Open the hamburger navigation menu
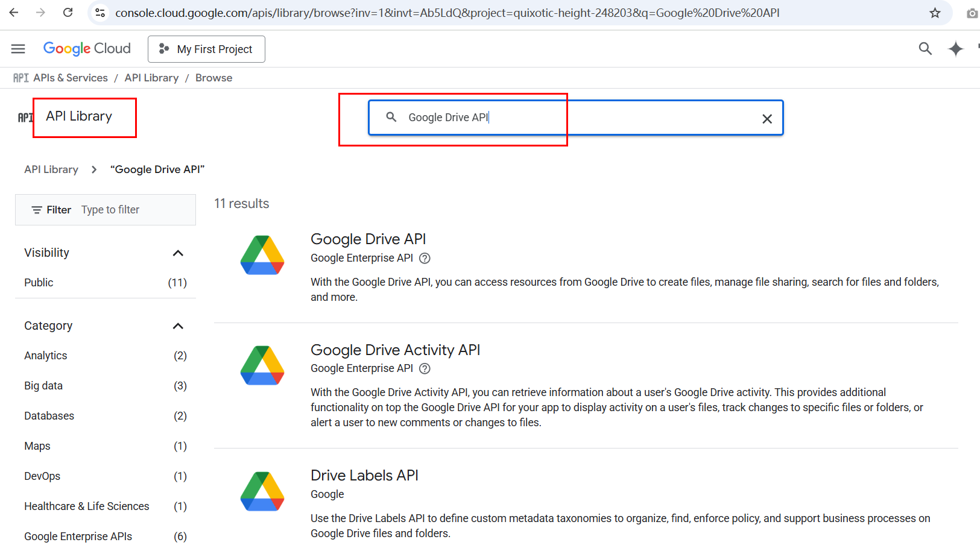The image size is (980, 551). pyautogui.click(x=18, y=49)
